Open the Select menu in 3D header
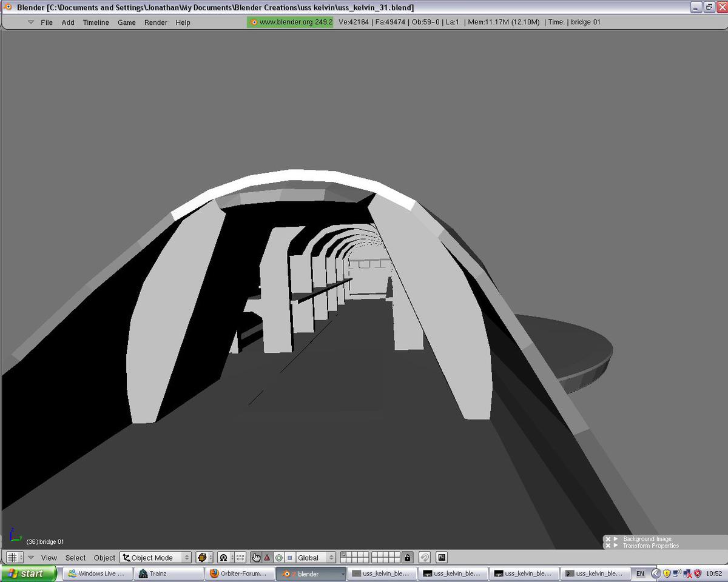 pyautogui.click(x=76, y=558)
